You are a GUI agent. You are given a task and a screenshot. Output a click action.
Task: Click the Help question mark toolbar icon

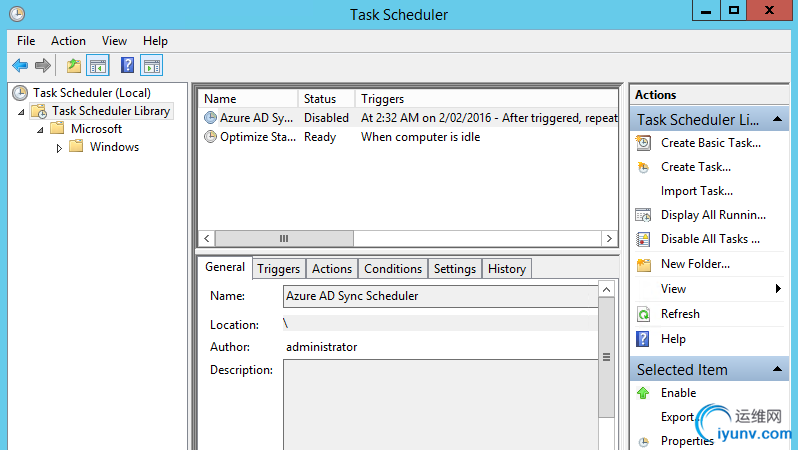127,65
